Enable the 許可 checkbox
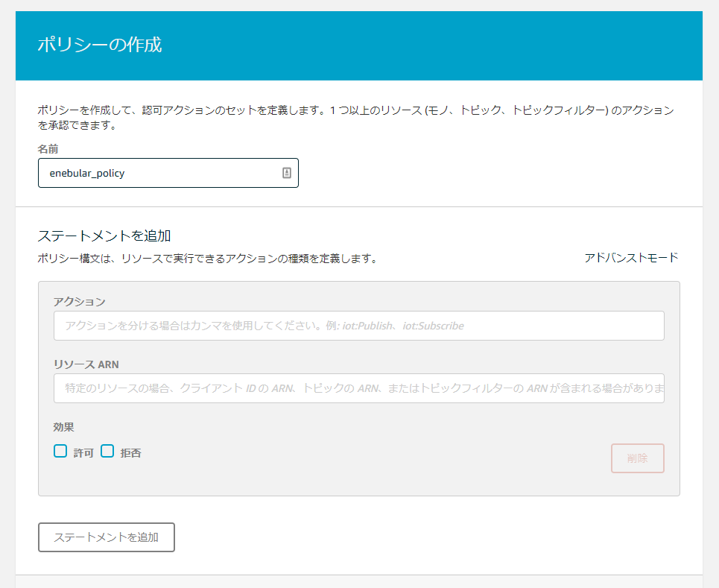The height and width of the screenshot is (588, 719). click(60, 451)
